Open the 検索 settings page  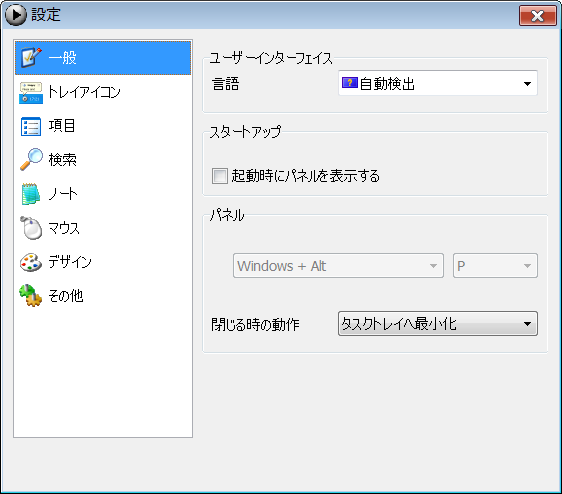point(103,160)
